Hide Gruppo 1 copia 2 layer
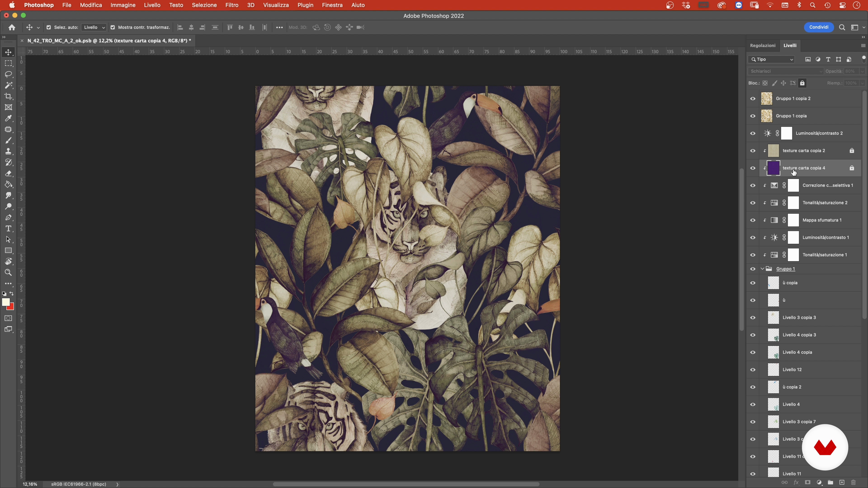 tap(753, 99)
